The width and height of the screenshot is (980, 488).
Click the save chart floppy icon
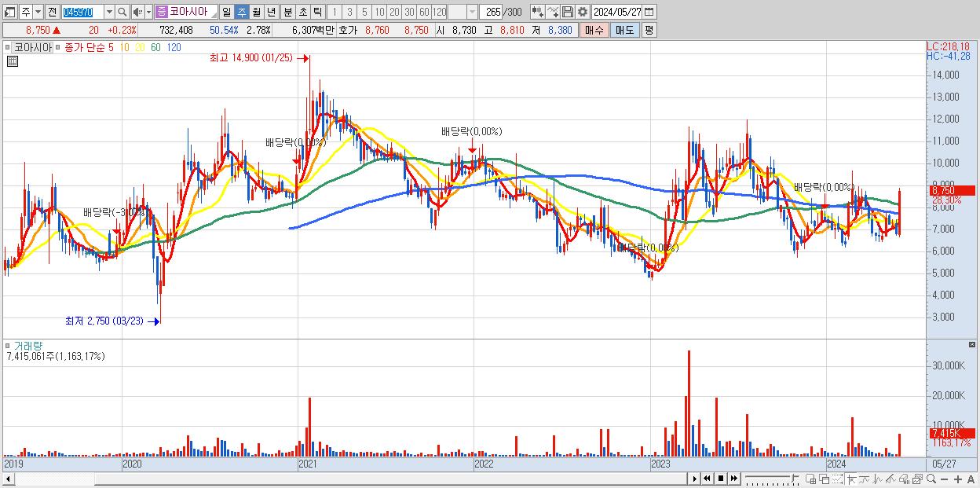coord(567,12)
